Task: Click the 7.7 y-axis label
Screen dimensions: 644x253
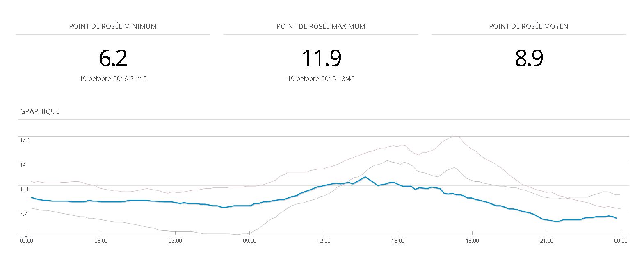Action: 24,213
